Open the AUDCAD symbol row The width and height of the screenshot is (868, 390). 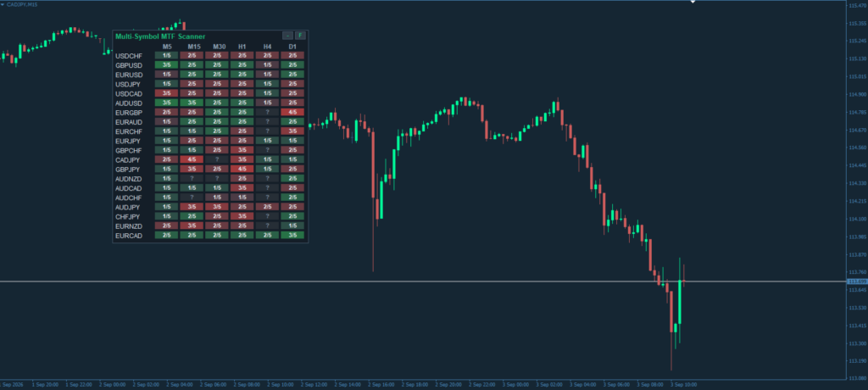click(129, 188)
